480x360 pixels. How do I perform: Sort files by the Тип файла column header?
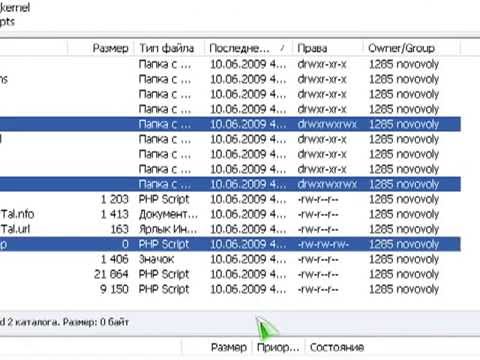(166, 48)
